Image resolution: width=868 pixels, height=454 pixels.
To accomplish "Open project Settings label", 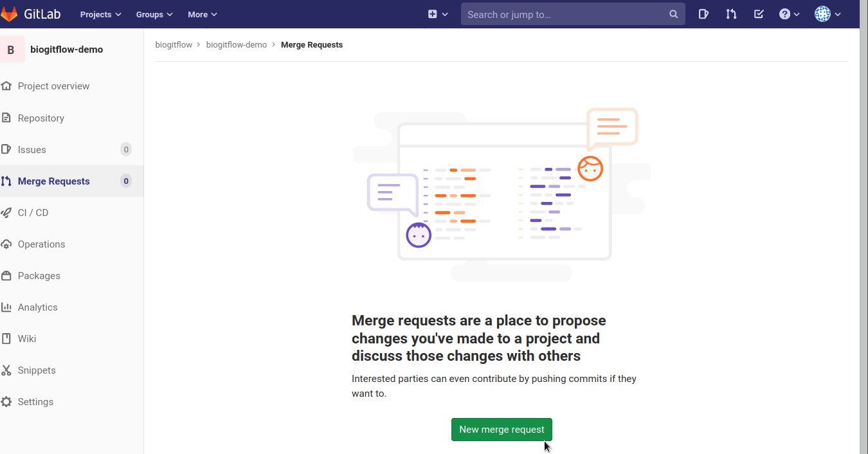I will click(36, 402).
